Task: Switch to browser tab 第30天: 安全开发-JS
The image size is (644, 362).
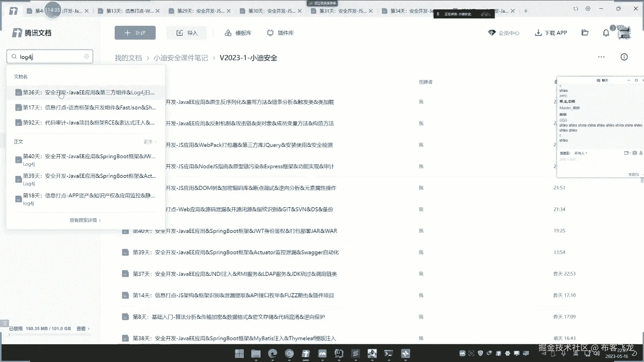Action: click(x=271, y=11)
